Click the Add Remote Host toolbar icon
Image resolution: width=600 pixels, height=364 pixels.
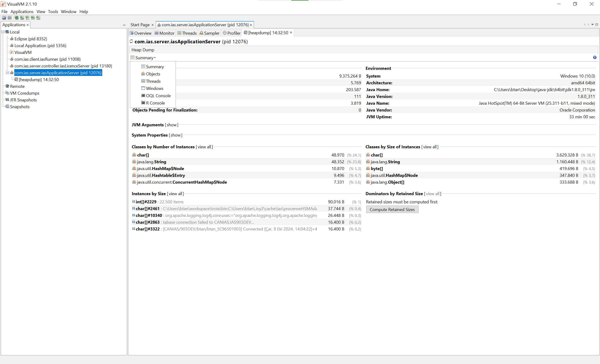(x=17, y=18)
